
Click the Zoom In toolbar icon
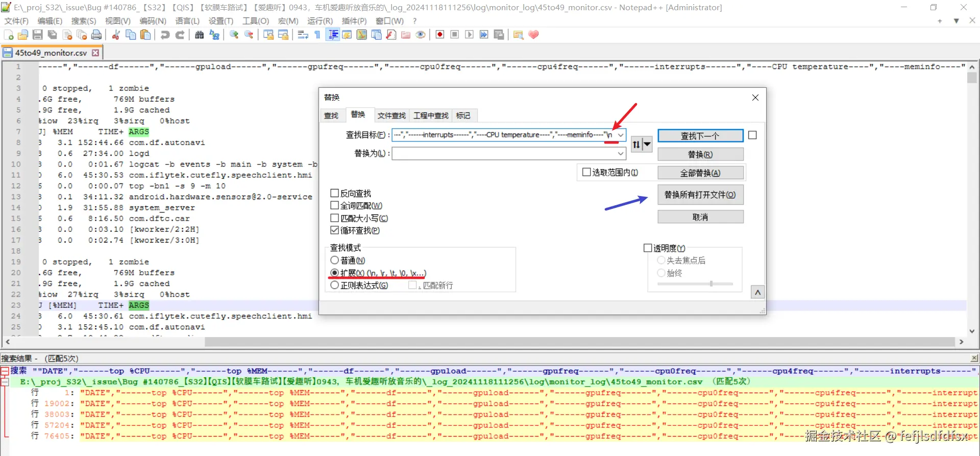[234, 35]
